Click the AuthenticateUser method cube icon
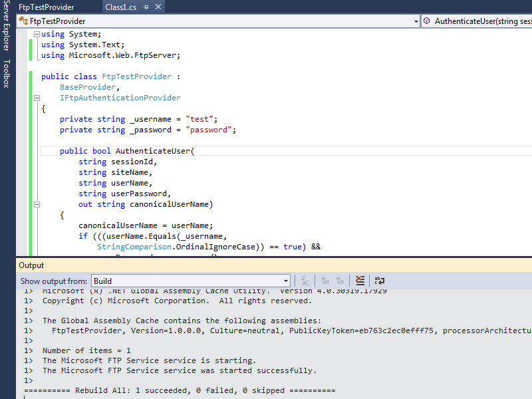Screen dimensions: 532x399 (x=427, y=21)
